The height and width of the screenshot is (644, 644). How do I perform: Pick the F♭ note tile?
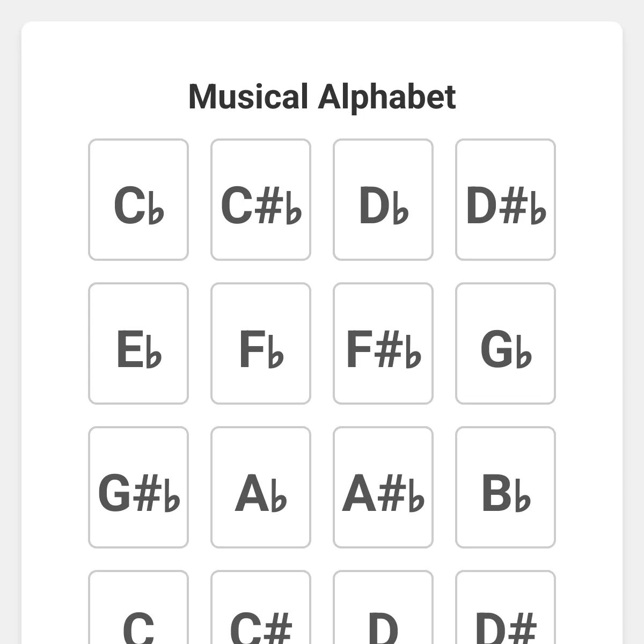pos(261,343)
